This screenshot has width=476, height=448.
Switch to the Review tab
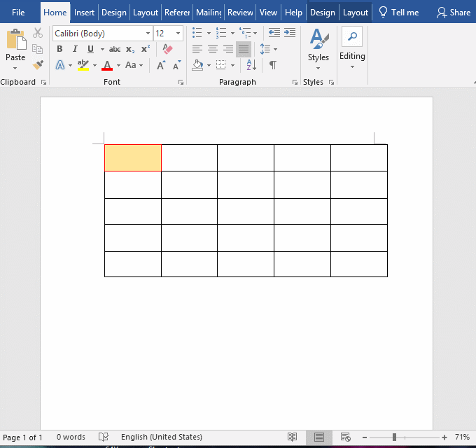pyautogui.click(x=240, y=13)
